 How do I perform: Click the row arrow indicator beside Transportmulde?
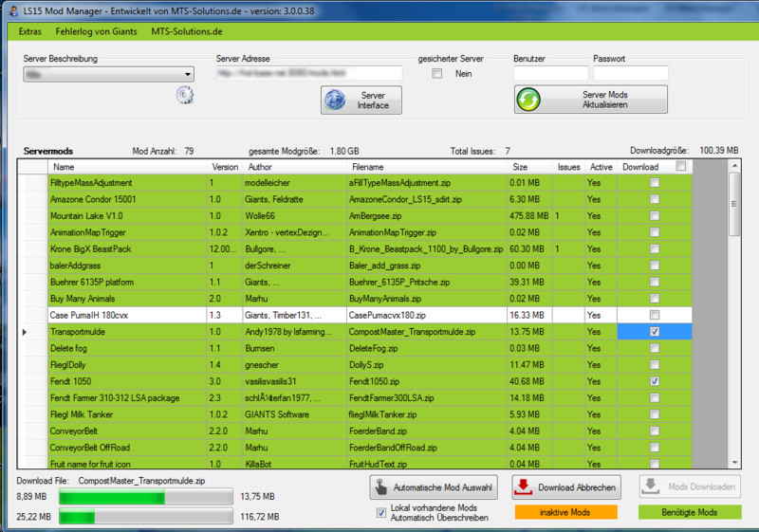[25, 332]
